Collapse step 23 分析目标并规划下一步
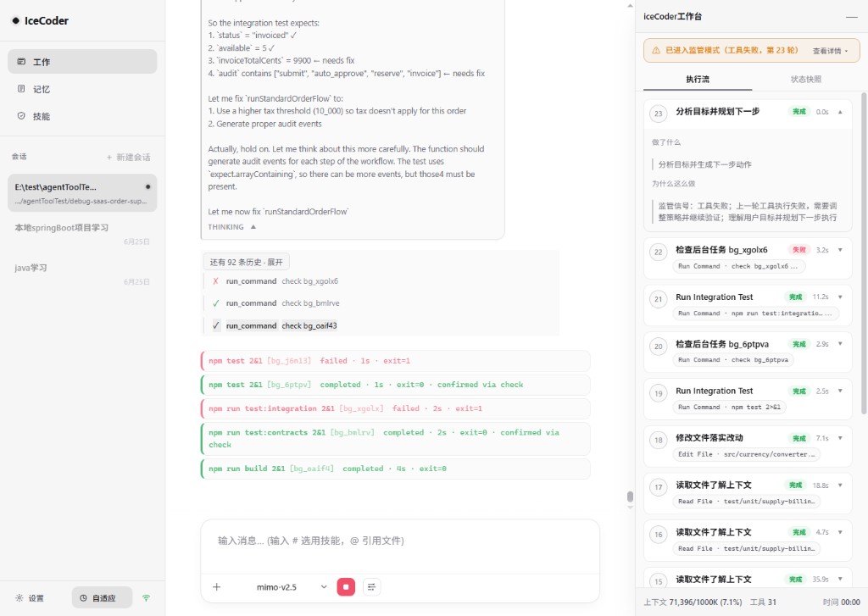This screenshot has width=868, height=616. [x=840, y=112]
